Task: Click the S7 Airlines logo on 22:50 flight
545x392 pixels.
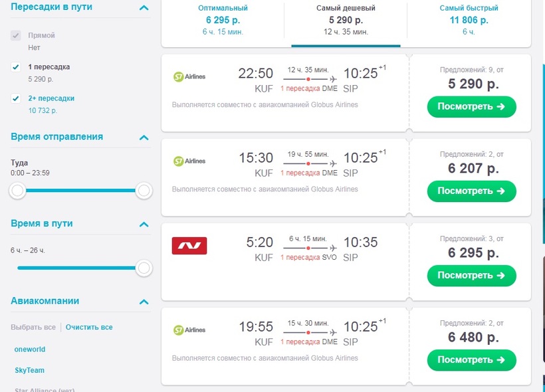Action: 189,76
